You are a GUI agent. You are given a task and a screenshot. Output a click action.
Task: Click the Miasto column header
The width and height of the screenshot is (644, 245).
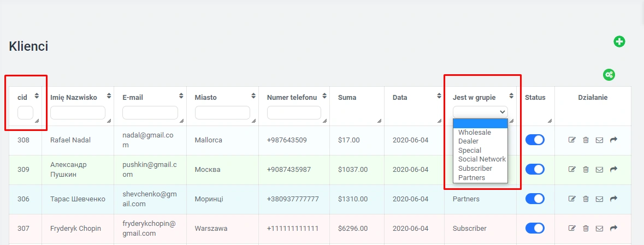[x=205, y=98]
